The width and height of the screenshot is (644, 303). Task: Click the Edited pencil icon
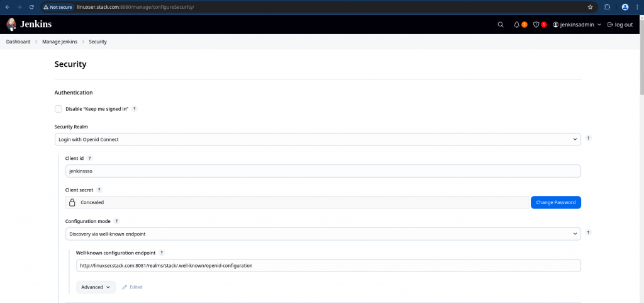click(125, 287)
